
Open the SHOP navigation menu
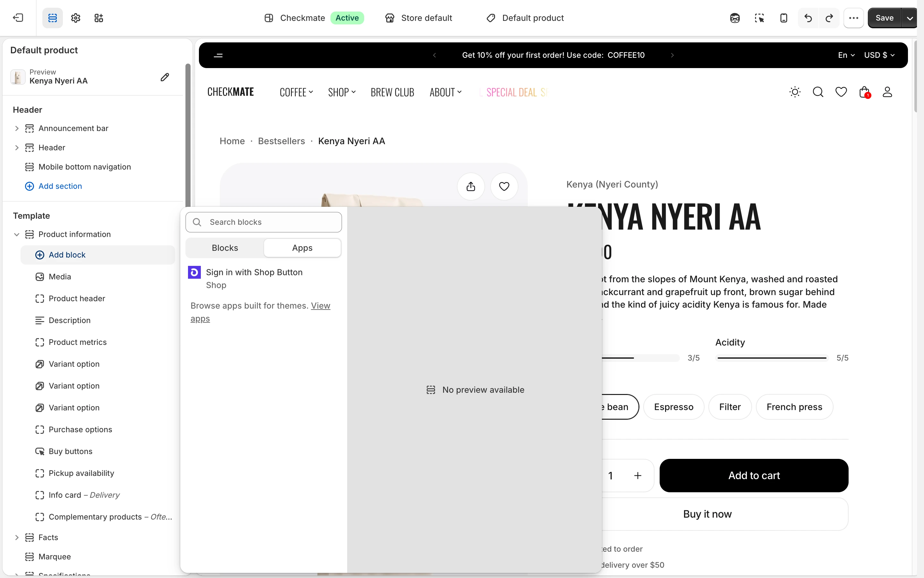tap(342, 92)
